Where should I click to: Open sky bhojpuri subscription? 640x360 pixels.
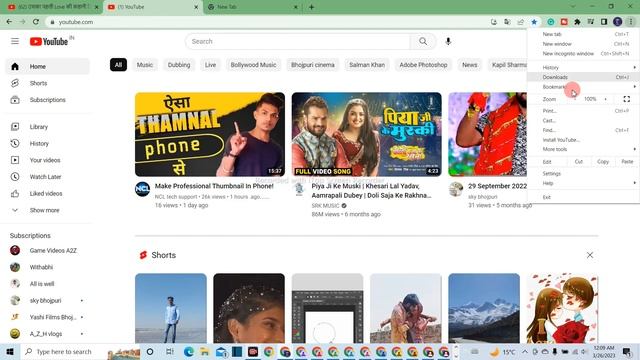tap(47, 300)
